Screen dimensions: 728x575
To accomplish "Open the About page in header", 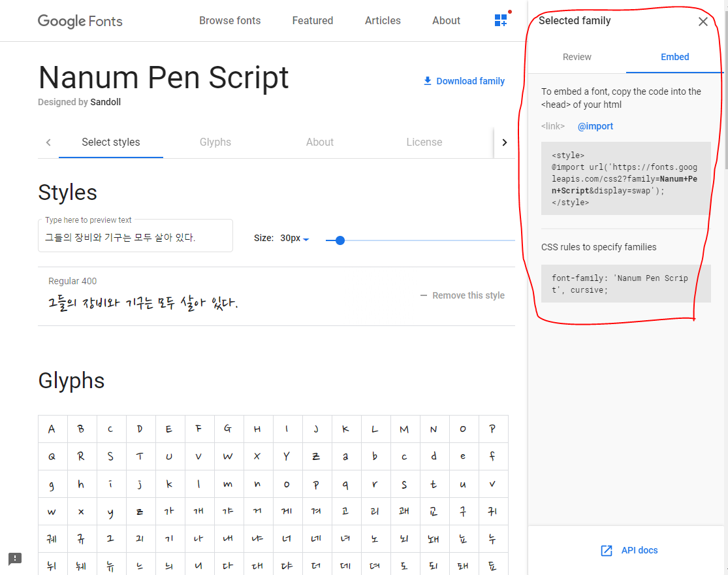I will pos(446,20).
